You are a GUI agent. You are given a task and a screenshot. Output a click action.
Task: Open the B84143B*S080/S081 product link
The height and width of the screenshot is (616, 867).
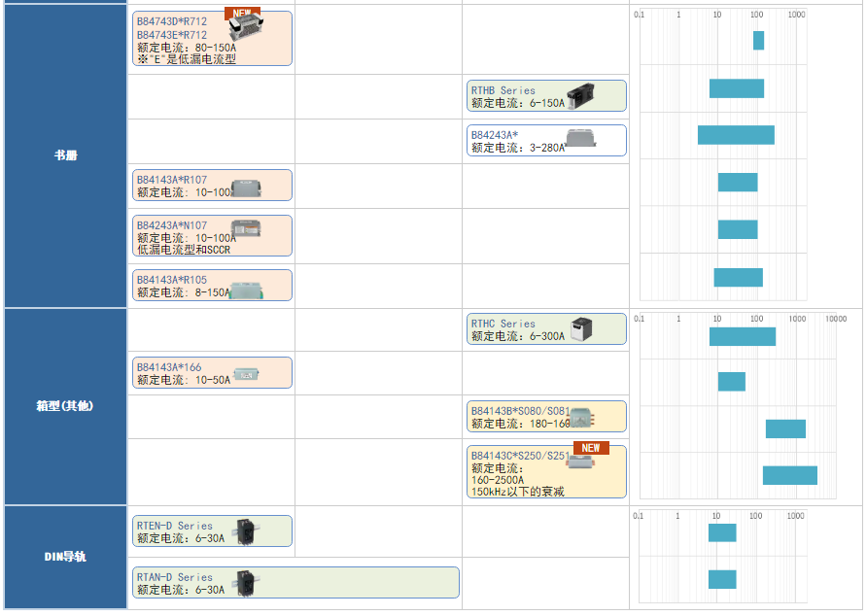click(x=519, y=411)
